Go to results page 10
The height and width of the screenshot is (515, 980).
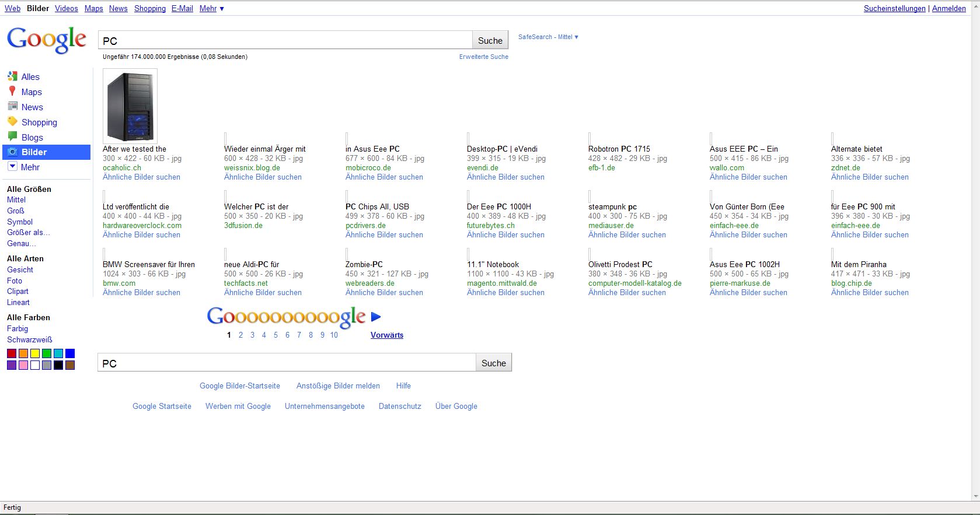(334, 335)
